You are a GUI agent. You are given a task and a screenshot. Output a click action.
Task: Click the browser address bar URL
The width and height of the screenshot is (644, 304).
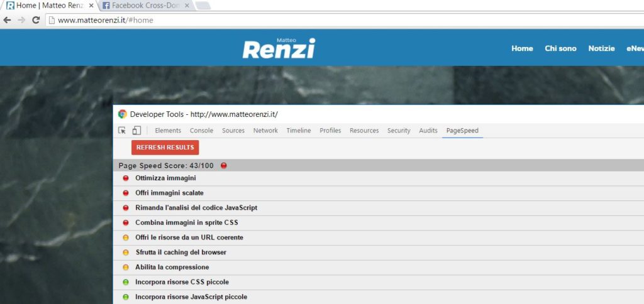[106, 20]
